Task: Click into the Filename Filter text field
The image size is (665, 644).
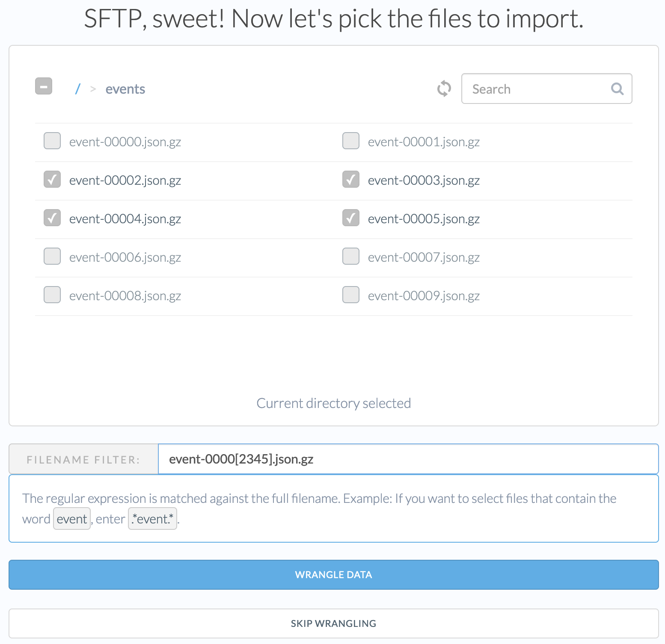Action: [407, 459]
